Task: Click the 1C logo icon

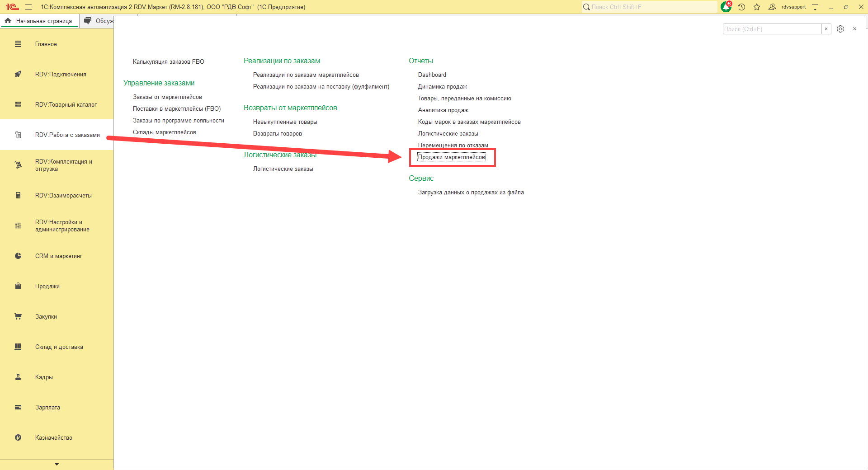Action: pos(12,7)
